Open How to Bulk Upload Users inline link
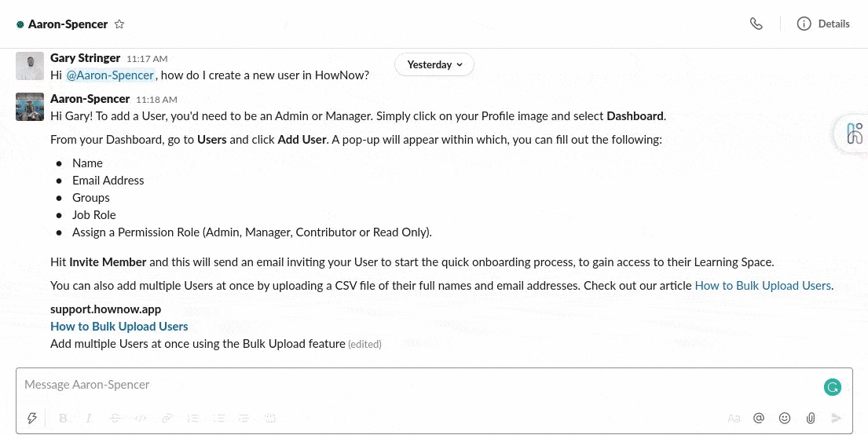Screen dimensions: 868x435 click(x=763, y=286)
